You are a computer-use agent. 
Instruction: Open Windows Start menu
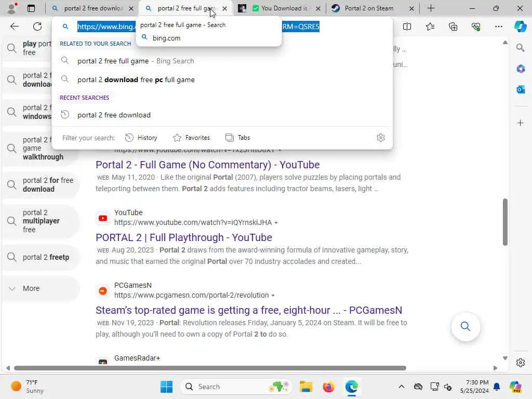click(166, 387)
